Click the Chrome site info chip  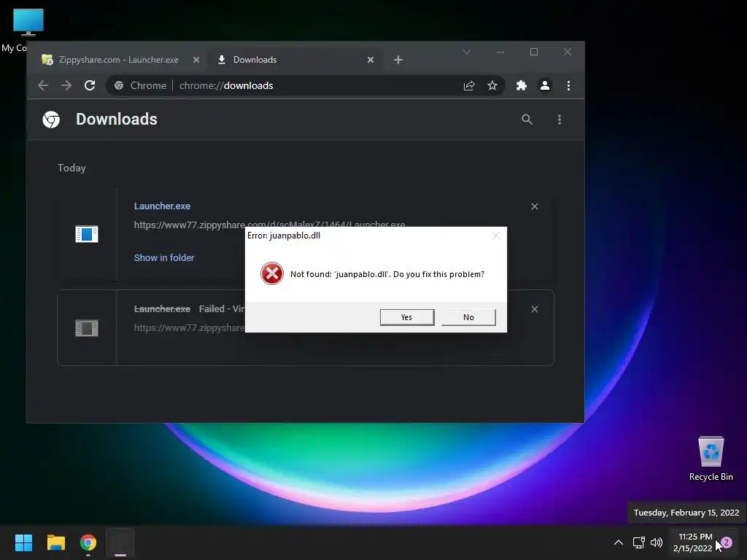[x=140, y=86]
